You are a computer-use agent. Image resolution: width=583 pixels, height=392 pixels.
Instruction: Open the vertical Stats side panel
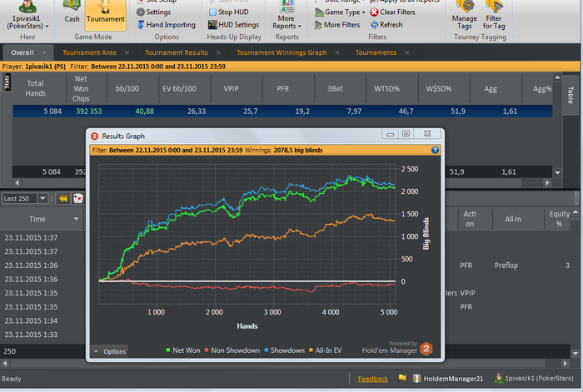[7, 82]
